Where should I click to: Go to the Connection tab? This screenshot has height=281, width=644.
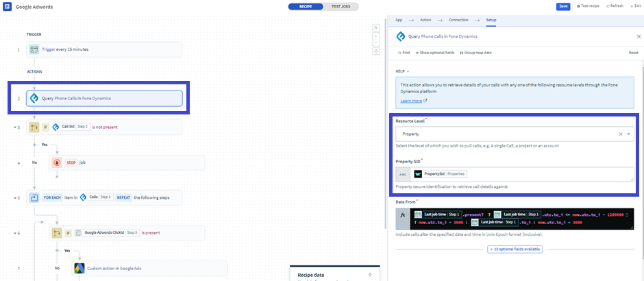pyautogui.click(x=458, y=20)
